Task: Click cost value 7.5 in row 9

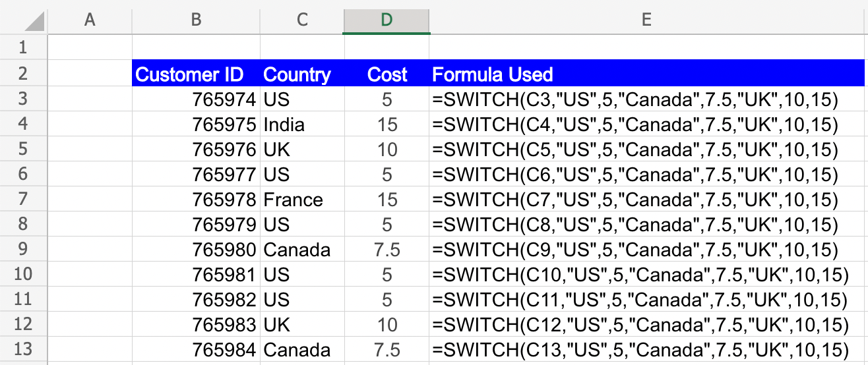Action: click(387, 249)
